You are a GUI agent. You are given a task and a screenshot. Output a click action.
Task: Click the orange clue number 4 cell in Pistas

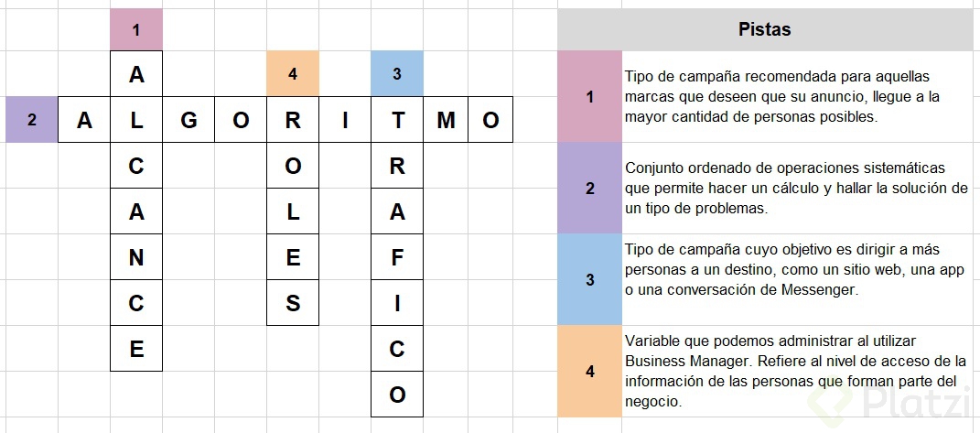pyautogui.click(x=589, y=371)
